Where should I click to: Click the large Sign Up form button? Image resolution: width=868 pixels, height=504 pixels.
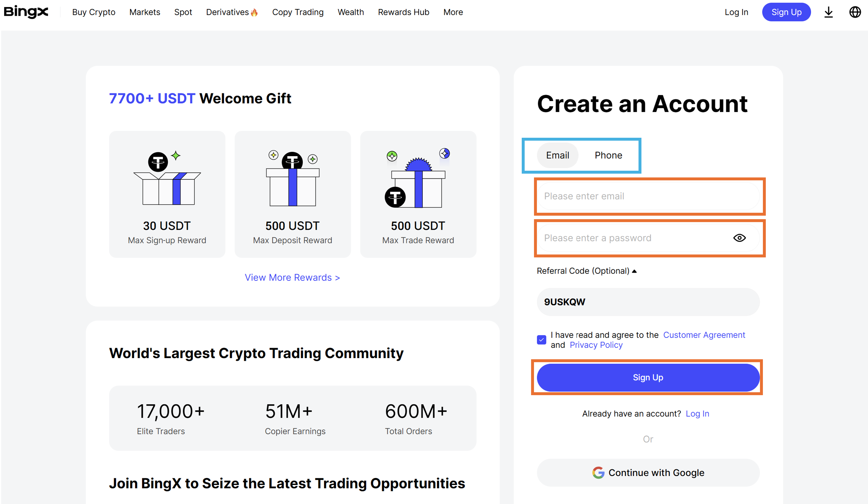tap(648, 377)
